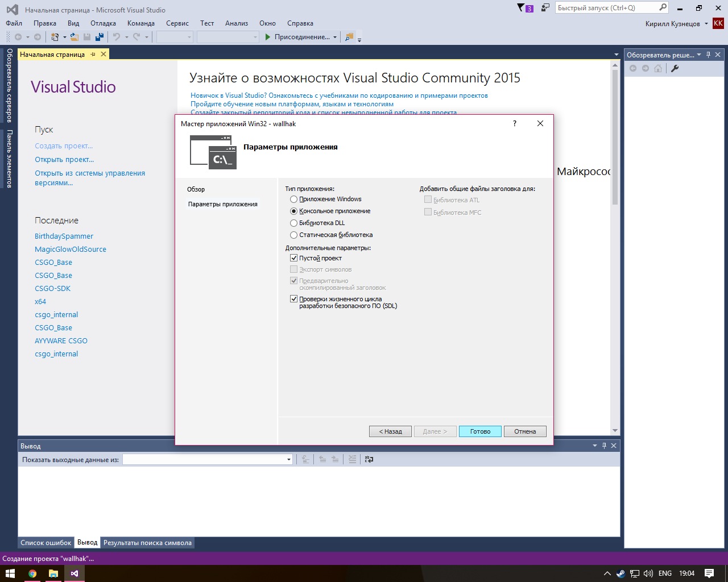The height and width of the screenshot is (582, 728).
Task: Click the Save toolbar icon
Action: (87, 37)
